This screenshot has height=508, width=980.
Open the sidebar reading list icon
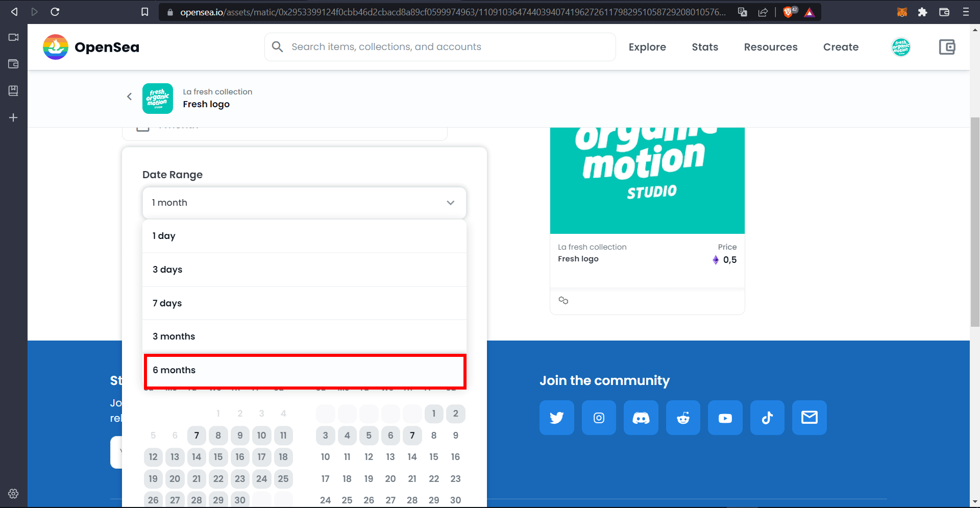(13, 90)
